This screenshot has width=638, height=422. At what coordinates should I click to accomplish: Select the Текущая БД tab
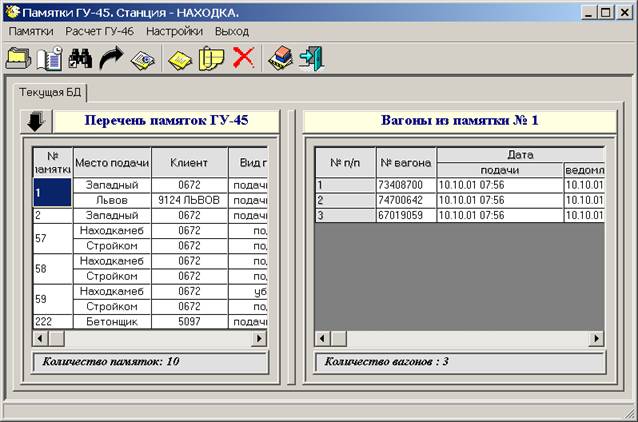51,92
